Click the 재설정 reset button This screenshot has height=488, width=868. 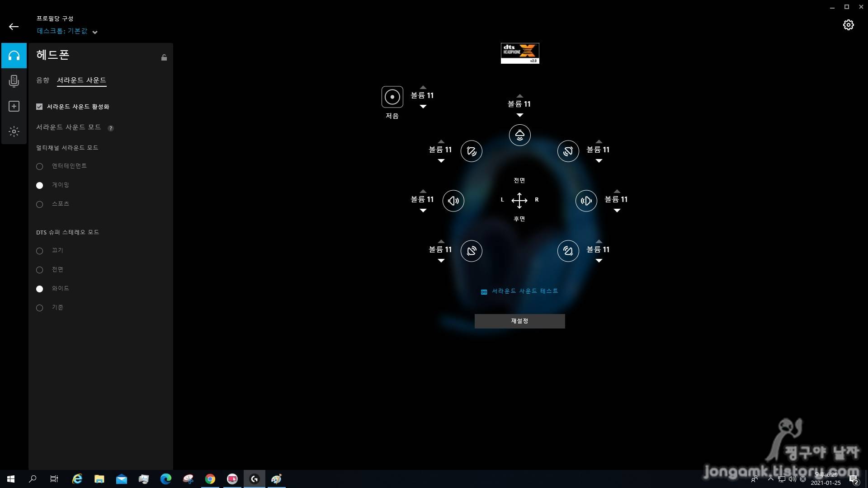click(x=519, y=321)
